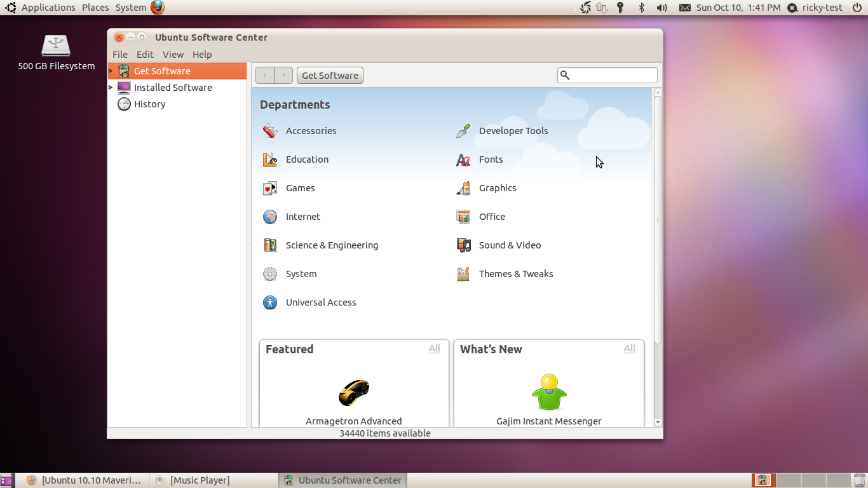
Task: Click the Get Software breadcrumb button
Action: [330, 76]
